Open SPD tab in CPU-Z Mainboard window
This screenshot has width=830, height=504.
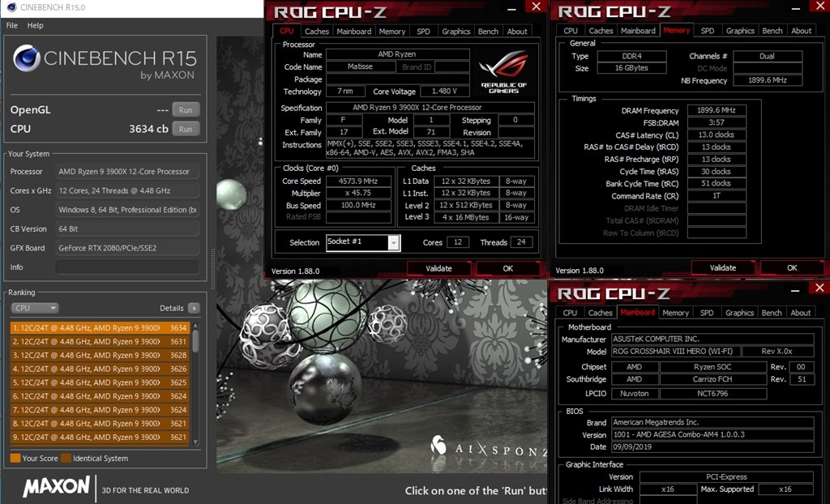(707, 313)
